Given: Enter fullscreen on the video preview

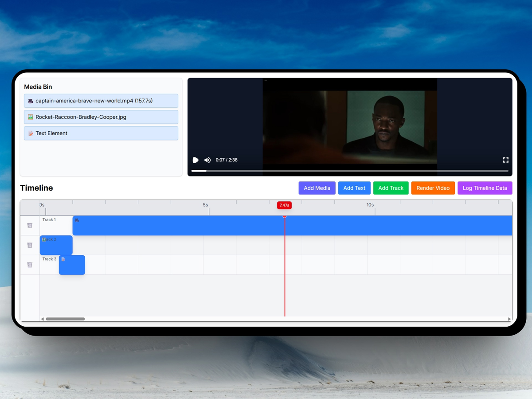Looking at the screenshot, I should click(505, 160).
